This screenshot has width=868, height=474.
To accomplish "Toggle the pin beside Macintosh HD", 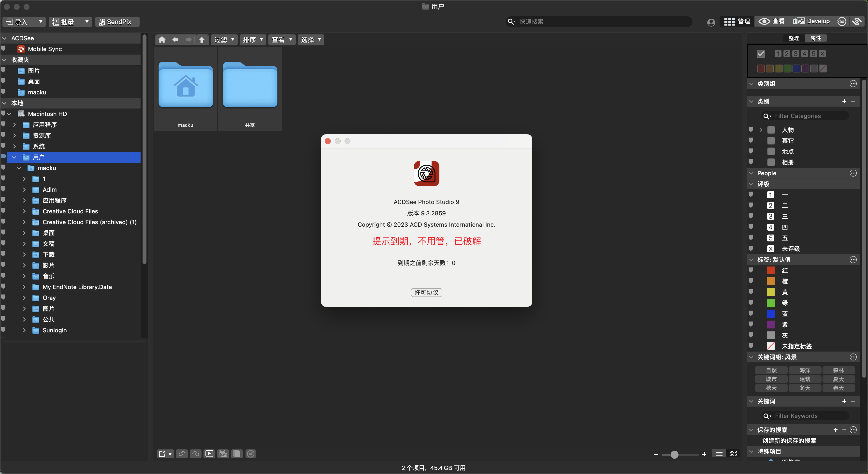I will tap(3, 113).
